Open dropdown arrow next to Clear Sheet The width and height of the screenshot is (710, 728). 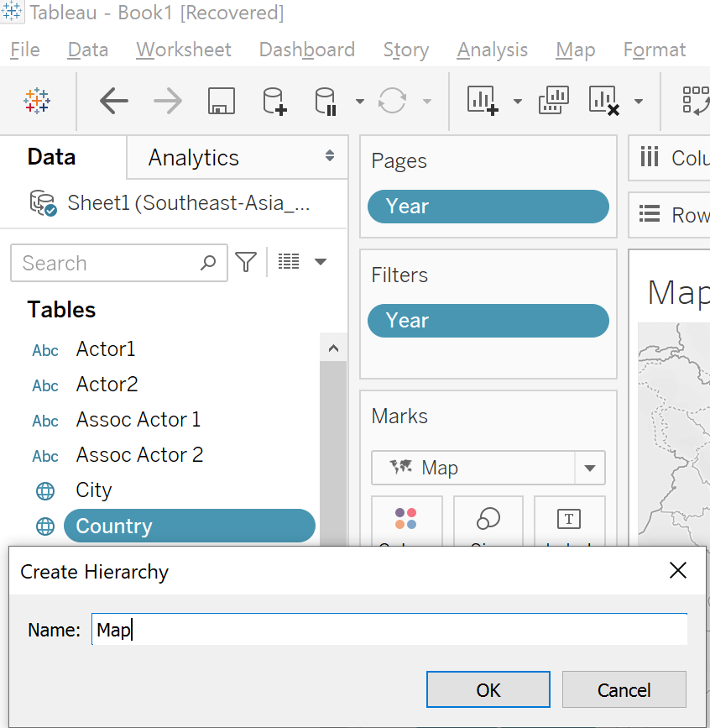(x=639, y=102)
